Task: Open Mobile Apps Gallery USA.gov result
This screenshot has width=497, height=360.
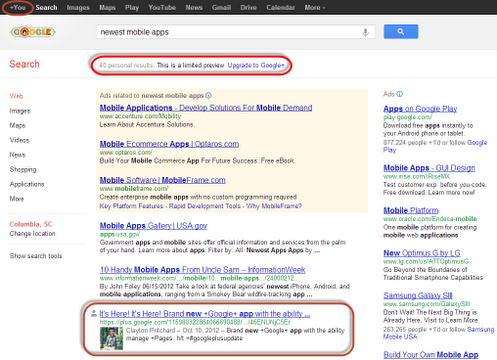Action: [153, 226]
